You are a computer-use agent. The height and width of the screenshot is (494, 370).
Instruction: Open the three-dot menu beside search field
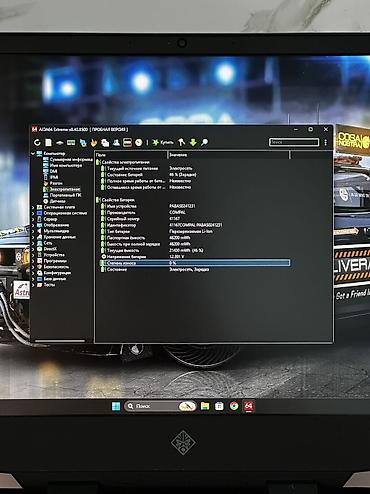[325, 143]
